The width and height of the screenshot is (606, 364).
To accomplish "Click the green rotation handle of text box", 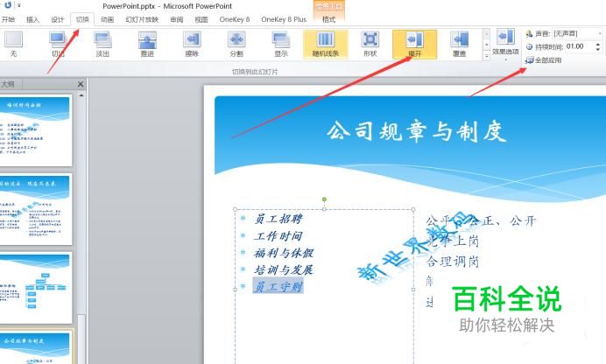I will tap(324, 199).
